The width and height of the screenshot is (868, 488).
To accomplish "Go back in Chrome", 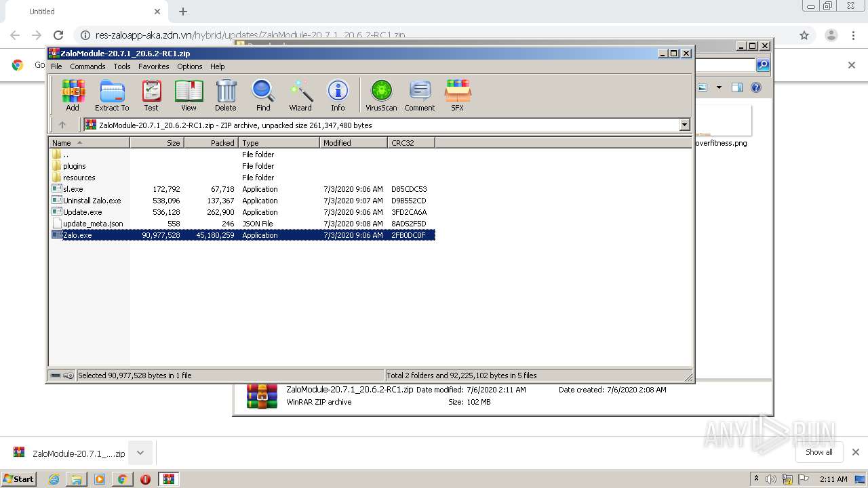I will point(15,35).
